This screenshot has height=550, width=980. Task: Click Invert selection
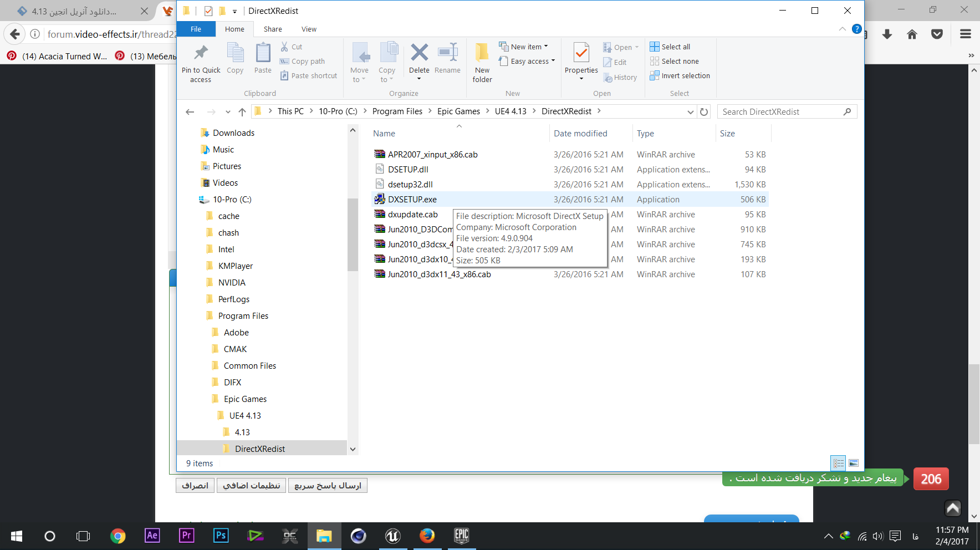tap(680, 75)
